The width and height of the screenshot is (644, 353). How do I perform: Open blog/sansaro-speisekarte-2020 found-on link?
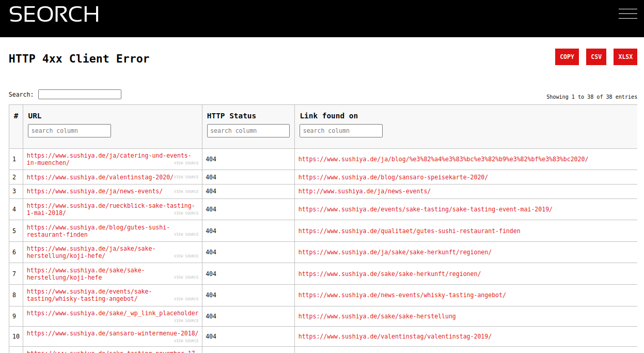[x=393, y=177]
